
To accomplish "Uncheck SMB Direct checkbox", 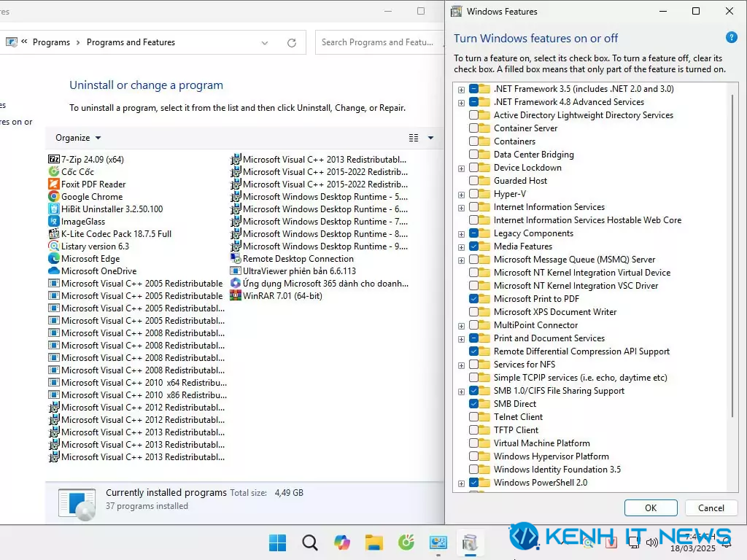I will point(473,404).
